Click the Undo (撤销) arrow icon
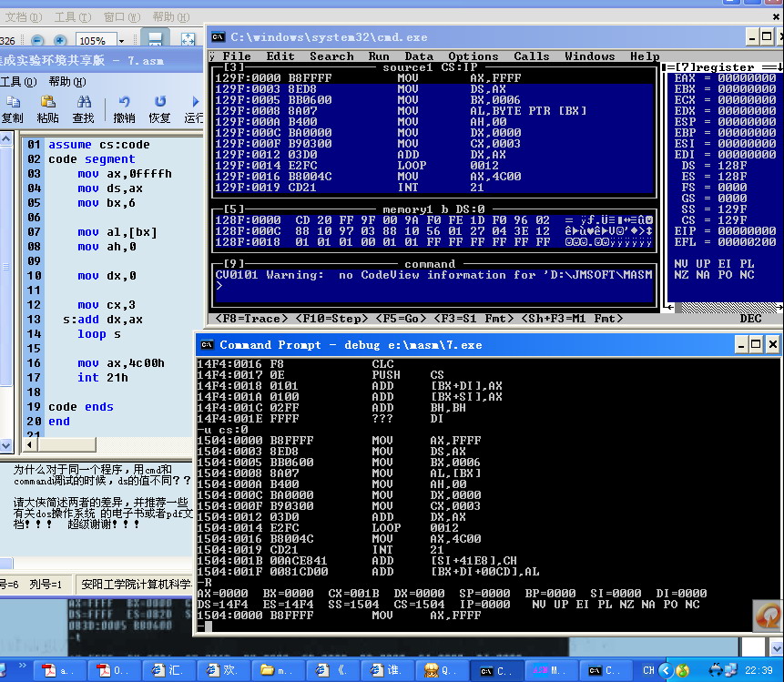Image resolution: width=784 pixels, height=682 pixels. coord(124,102)
